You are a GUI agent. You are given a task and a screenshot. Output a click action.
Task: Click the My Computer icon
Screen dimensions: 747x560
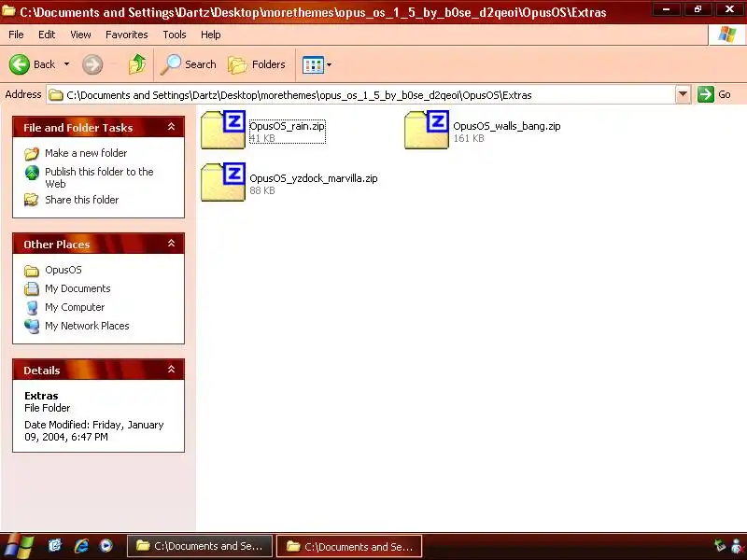point(32,308)
